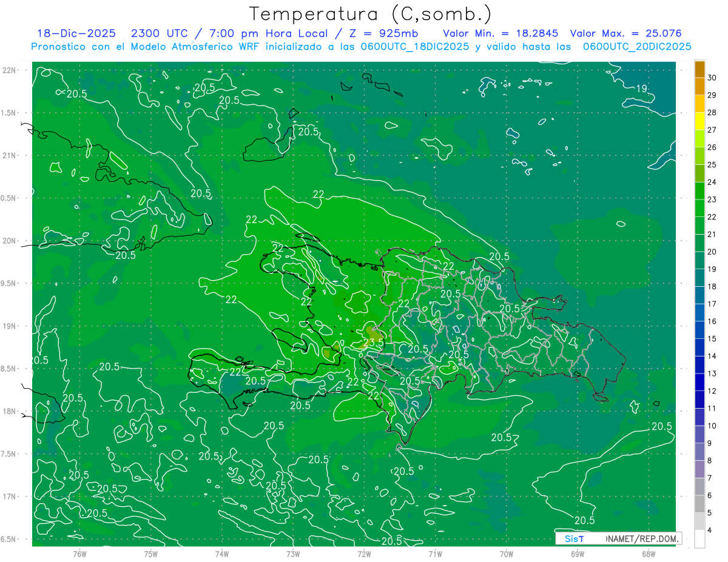Click the "6.5N" latitude axis label
The width and height of the screenshot is (728, 562).
(9, 539)
